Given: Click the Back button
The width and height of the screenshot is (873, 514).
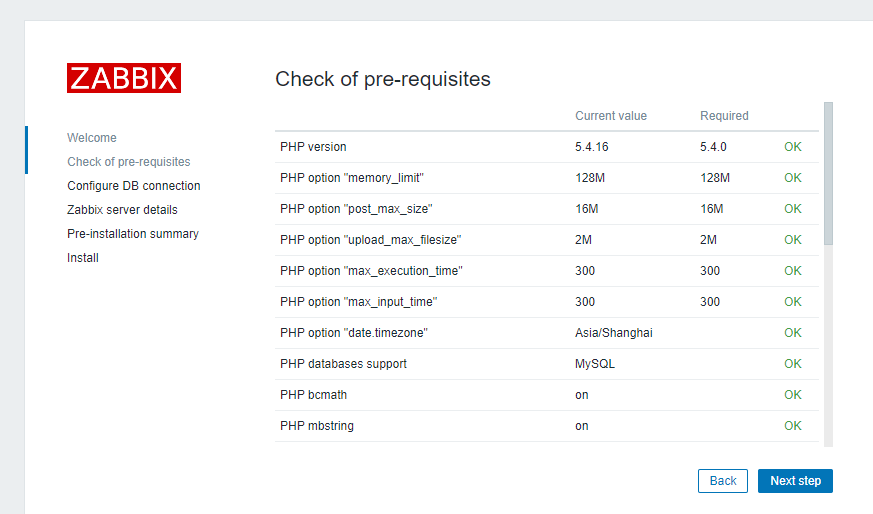Looking at the screenshot, I should 722,481.
